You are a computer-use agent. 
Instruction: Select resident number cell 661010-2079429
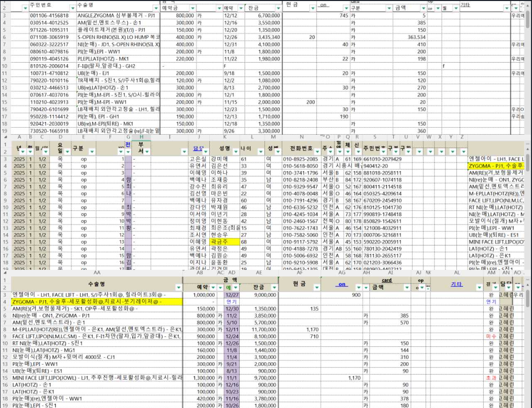(x=382, y=159)
